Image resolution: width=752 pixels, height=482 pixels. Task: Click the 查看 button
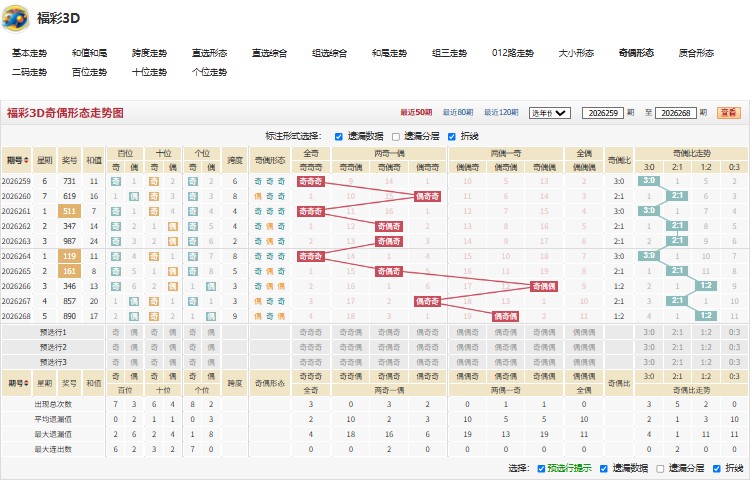[x=728, y=113]
